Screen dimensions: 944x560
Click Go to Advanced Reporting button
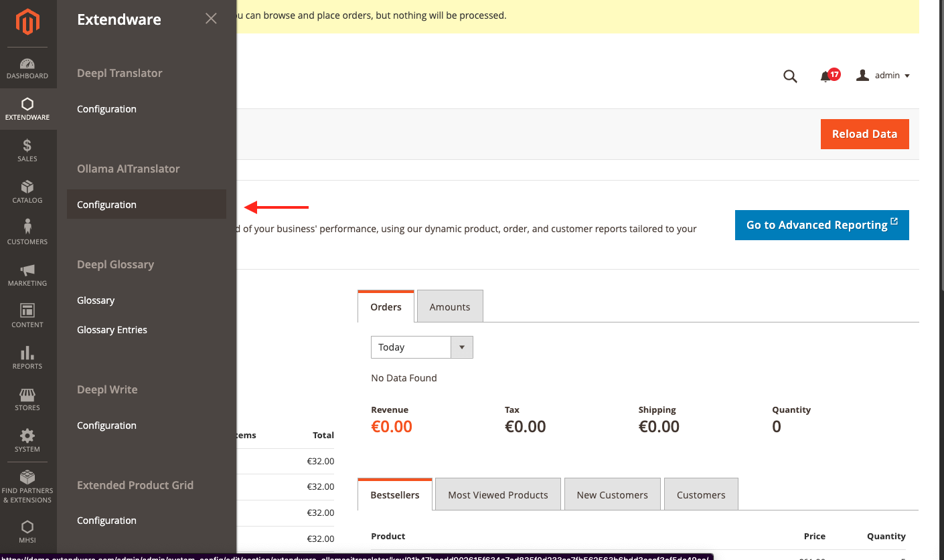821,225
